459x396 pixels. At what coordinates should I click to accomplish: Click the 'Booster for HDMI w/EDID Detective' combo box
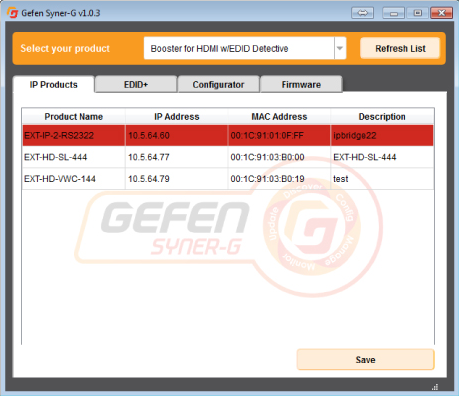pyautogui.click(x=245, y=48)
